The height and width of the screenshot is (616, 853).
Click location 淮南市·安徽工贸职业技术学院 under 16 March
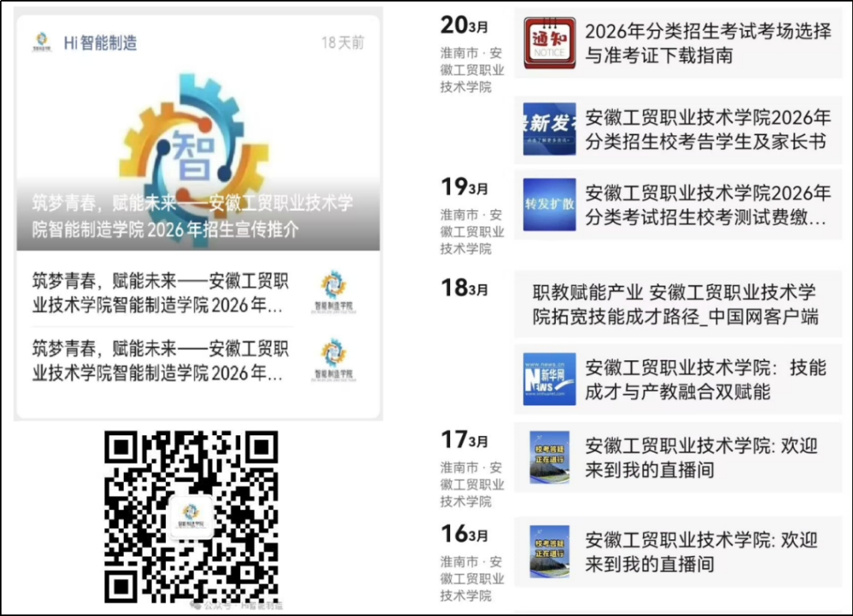(x=472, y=578)
